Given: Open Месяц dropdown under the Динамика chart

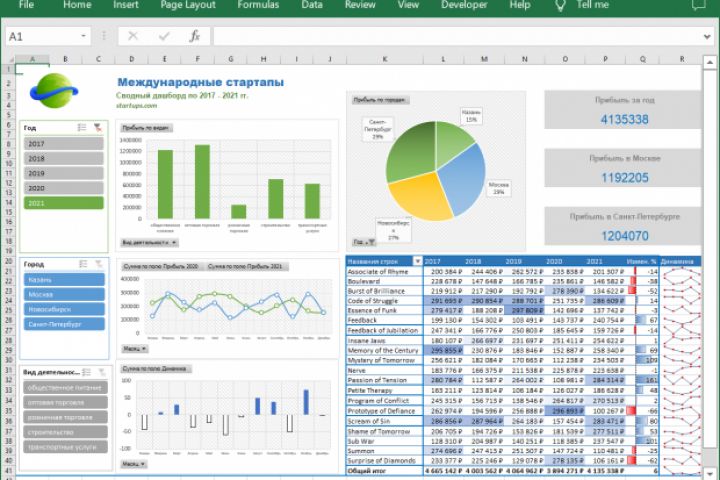Looking at the screenshot, I should coord(134,463).
